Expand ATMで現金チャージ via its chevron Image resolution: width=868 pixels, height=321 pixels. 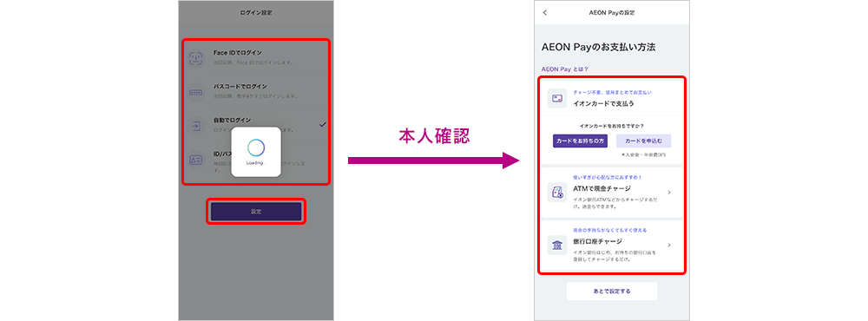coord(669,192)
